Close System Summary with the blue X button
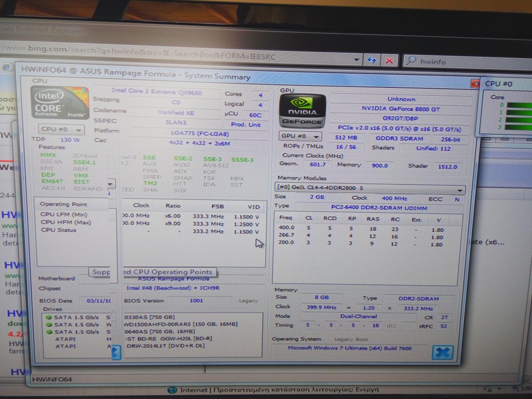This screenshot has height=399, width=532. pos(442,352)
